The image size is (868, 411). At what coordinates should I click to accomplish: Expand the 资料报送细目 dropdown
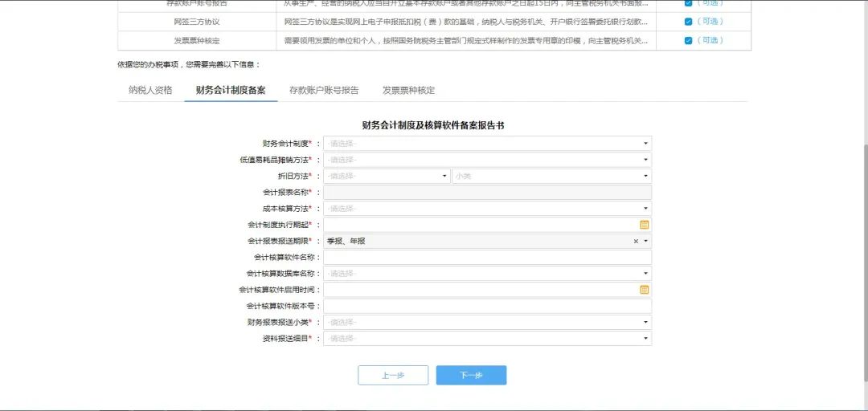[x=487, y=339]
